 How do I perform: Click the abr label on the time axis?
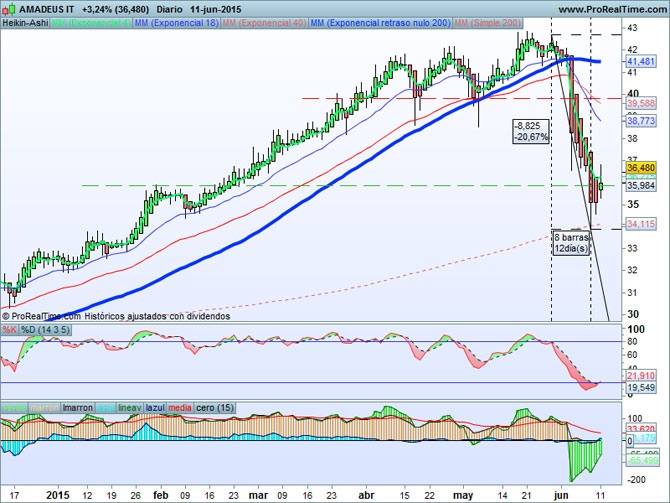tap(366, 495)
